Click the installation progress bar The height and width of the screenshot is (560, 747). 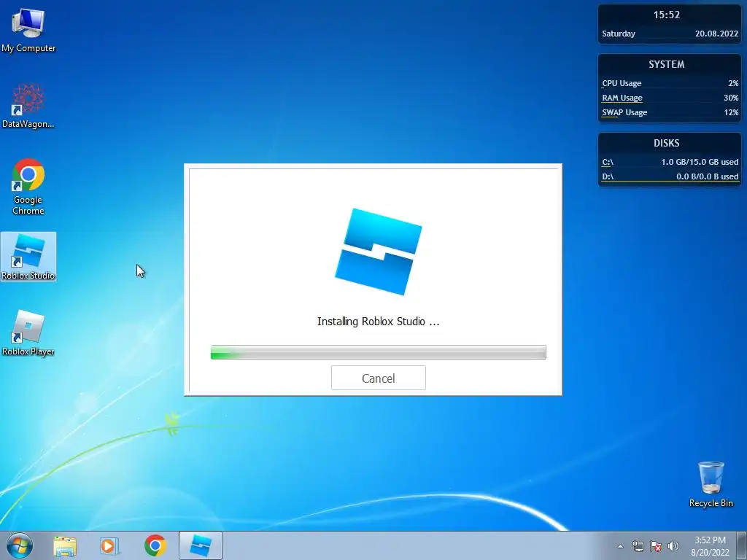point(379,352)
